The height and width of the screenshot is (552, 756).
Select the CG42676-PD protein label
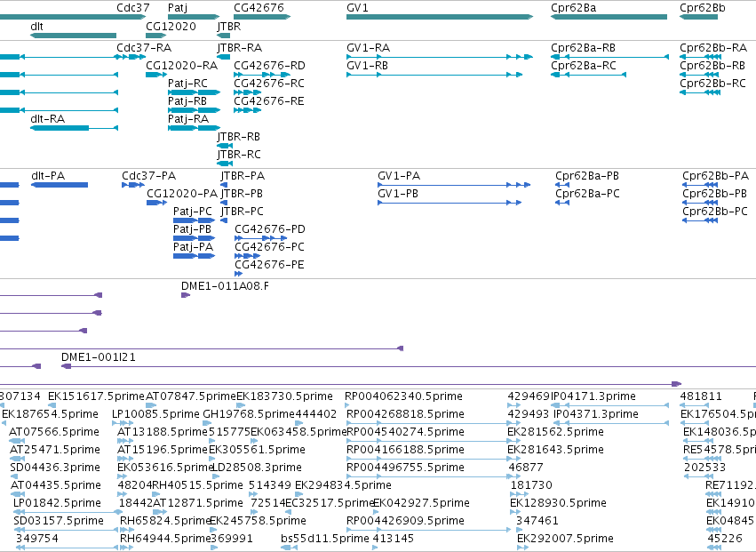point(270,228)
